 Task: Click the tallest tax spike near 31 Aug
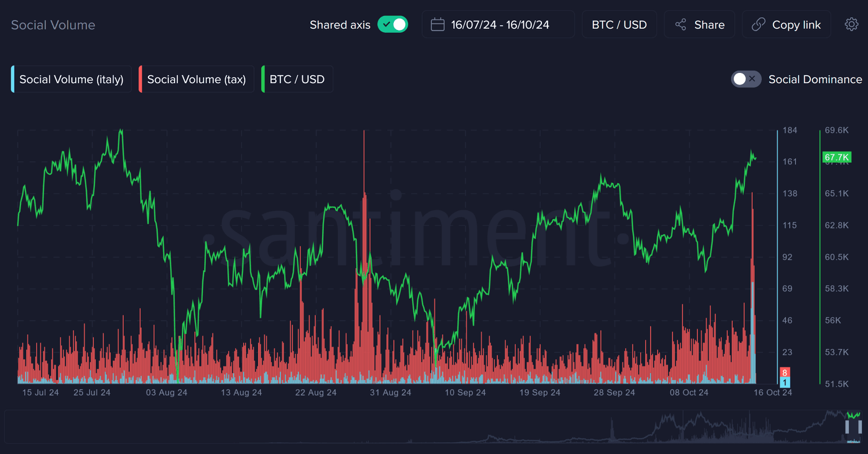coord(364,170)
